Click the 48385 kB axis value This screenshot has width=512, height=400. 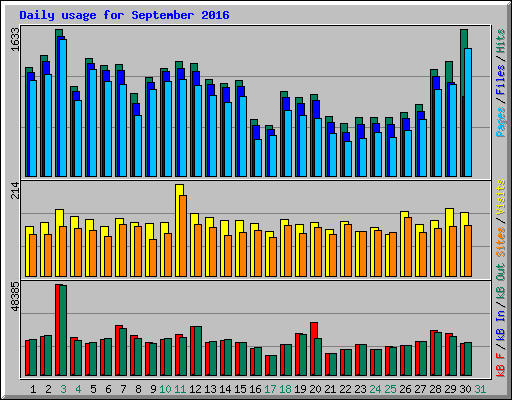pyautogui.click(x=15, y=297)
